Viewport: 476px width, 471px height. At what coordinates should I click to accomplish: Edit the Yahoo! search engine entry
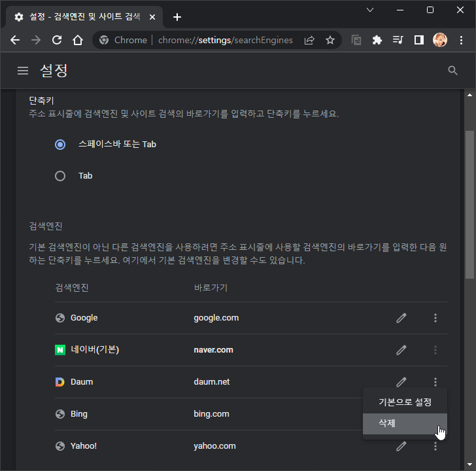point(401,446)
